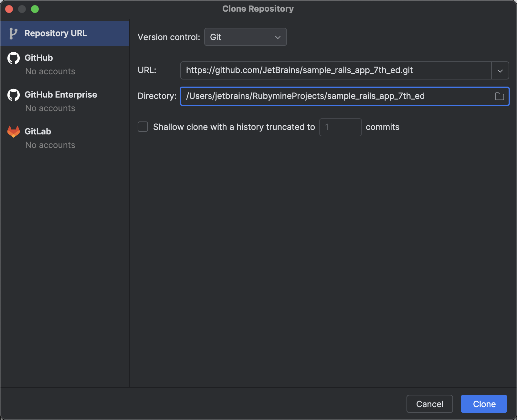Focus the Directory path field
This screenshot has width=517, height=420.
[x=336, y=96]
